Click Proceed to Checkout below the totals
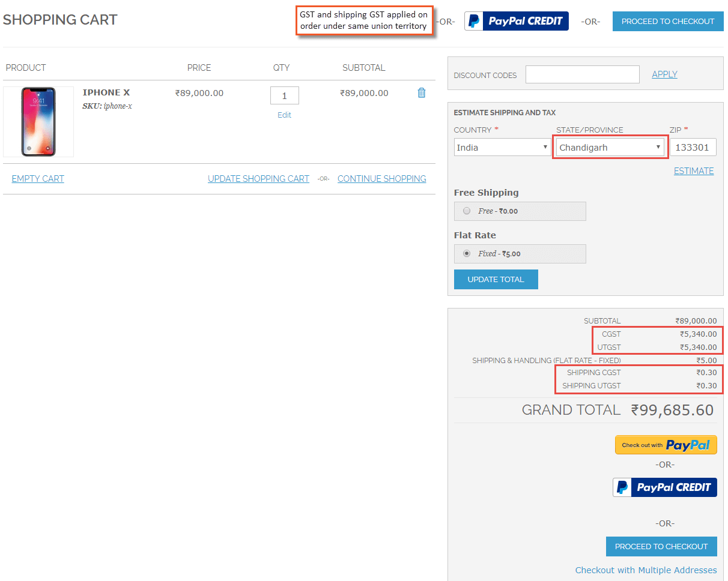 [661, 546]
